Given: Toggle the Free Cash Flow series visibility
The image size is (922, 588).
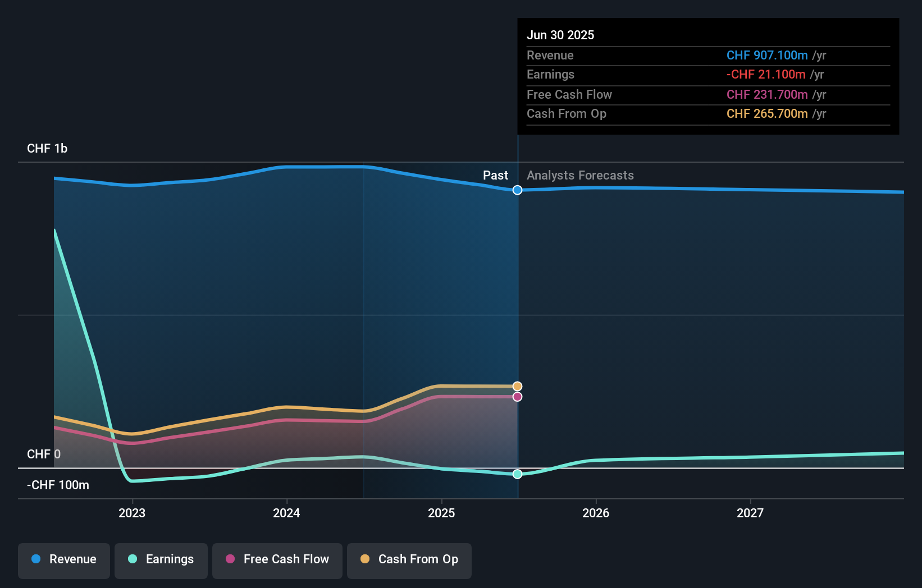Looking at the screenshot, I should 277,559.
